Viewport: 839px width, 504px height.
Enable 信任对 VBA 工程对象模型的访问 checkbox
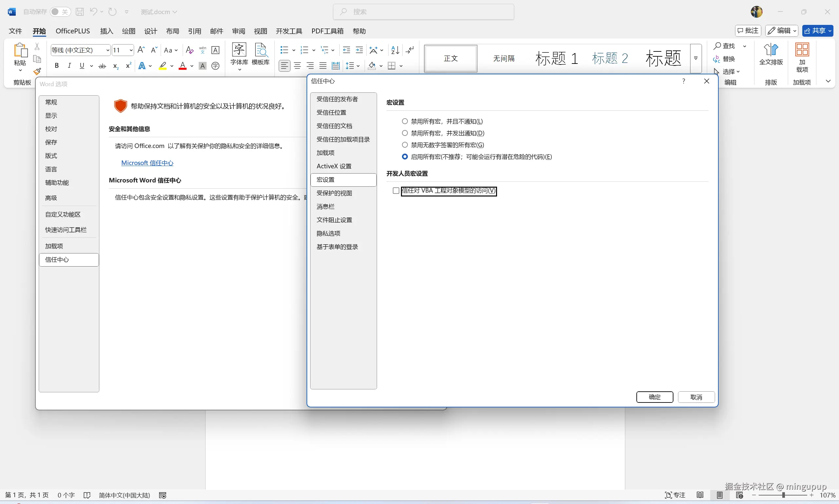pyautogui.click(x=396, y=191)
